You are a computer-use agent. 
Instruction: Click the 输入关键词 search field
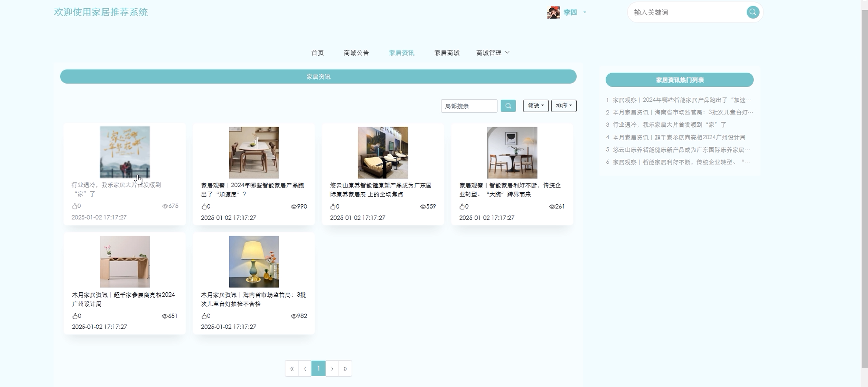[687, 12]
